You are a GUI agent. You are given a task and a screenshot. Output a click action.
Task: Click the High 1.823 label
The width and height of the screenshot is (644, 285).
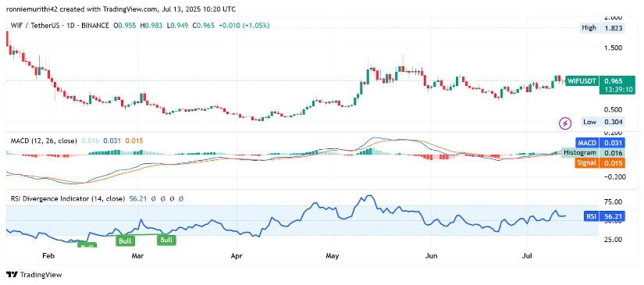[602, 28]
